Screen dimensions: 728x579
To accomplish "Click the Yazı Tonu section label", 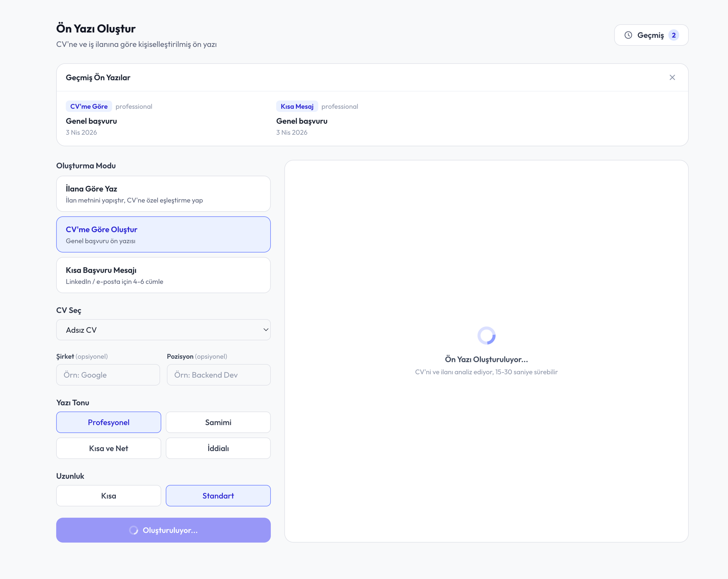I will pos(73,403).
